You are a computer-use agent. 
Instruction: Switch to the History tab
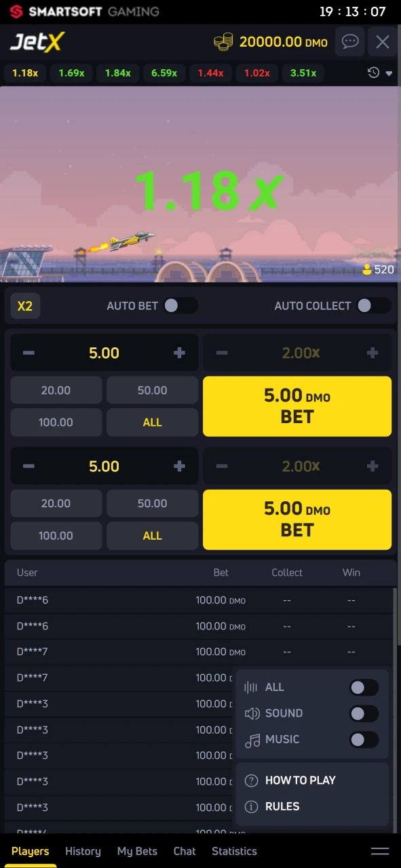83,851
